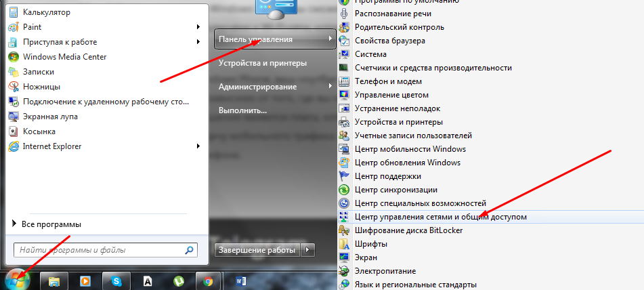Click the letter A taskbar icon
Viewport: 644px width, 290px height.
click(148, 281)
